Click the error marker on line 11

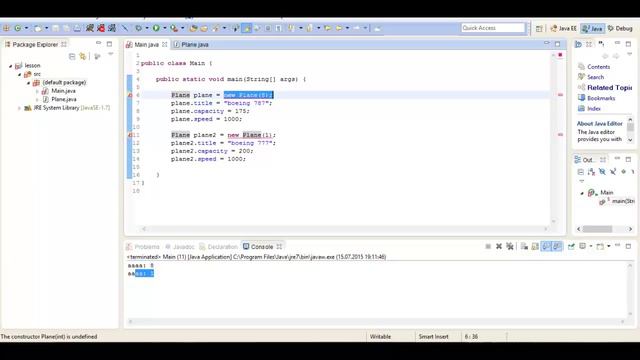point(130,135)
